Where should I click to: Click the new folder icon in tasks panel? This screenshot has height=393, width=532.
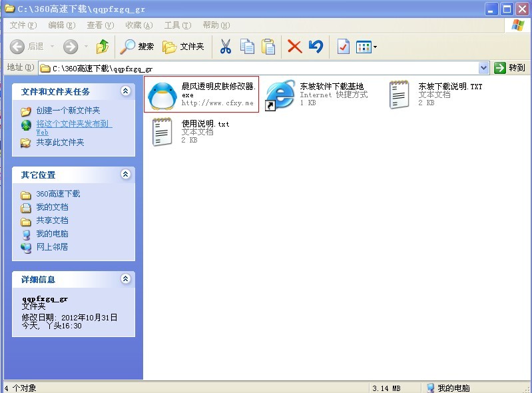point(26,111)
